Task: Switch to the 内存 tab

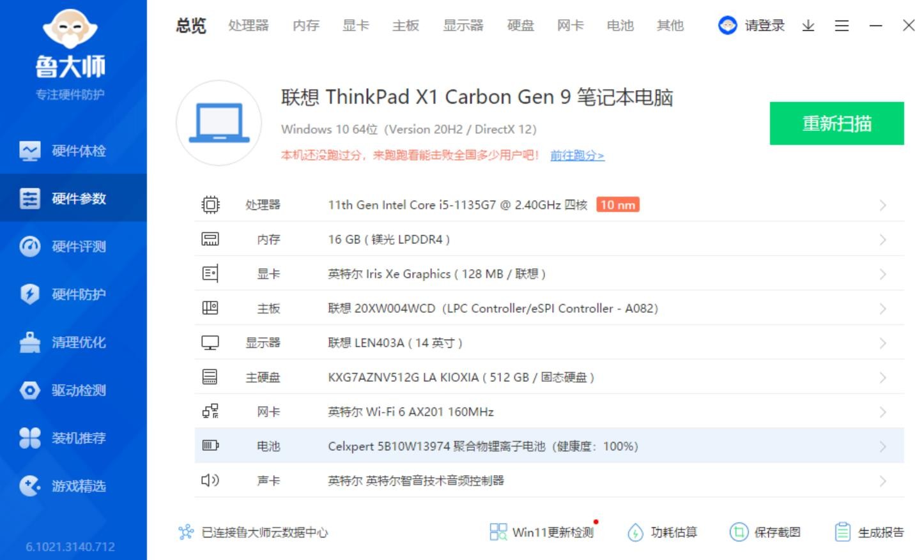Action: tap(306, 26)
